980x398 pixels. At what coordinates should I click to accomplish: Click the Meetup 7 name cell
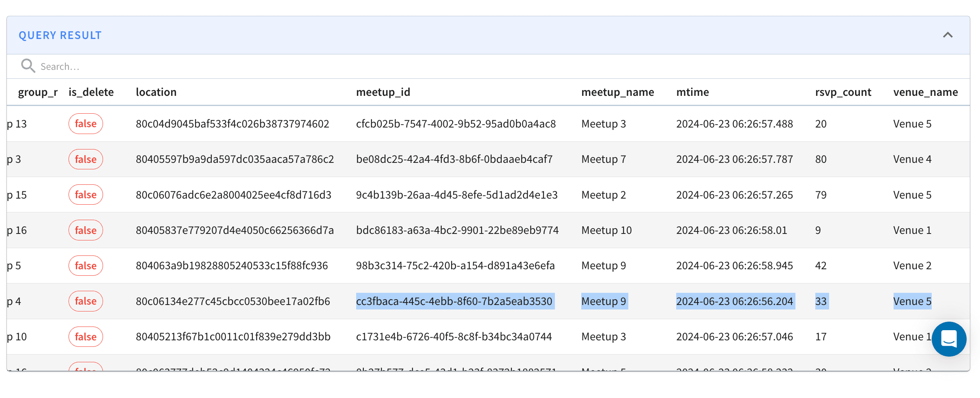(x=604, y=159)
